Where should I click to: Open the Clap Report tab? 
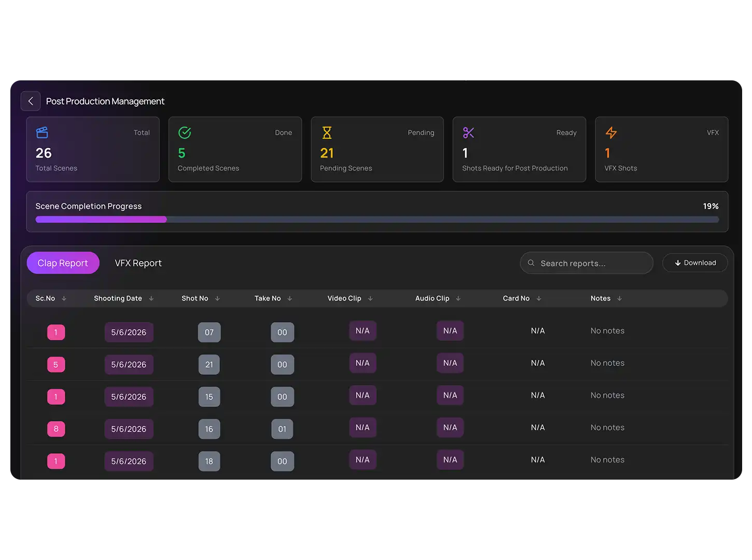pos(63,263)
